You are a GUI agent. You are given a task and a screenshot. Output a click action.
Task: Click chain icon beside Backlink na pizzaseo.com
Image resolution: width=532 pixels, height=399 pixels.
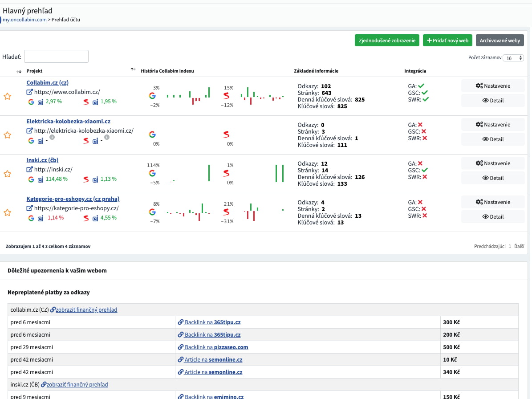pyautogui.click(x=181, y=347)
